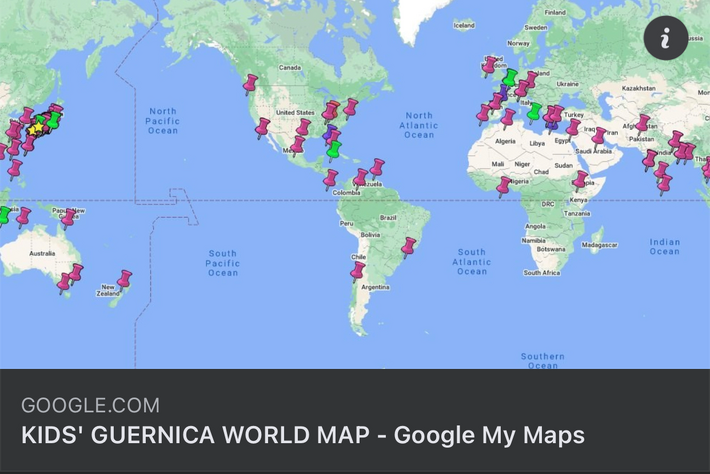Open the KIDS' GUERNICA WORLD MAP link title

(302, 435)
